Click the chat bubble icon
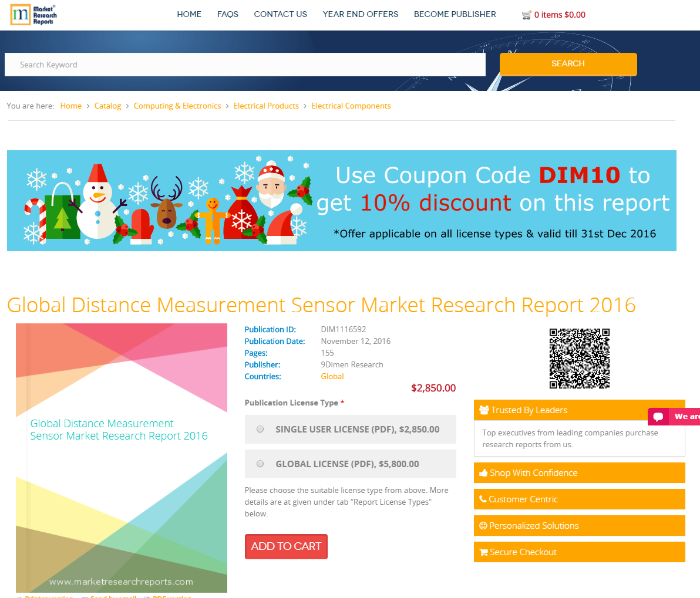The width and height of the screenshot is (700, 598). (x=658, y=417)
